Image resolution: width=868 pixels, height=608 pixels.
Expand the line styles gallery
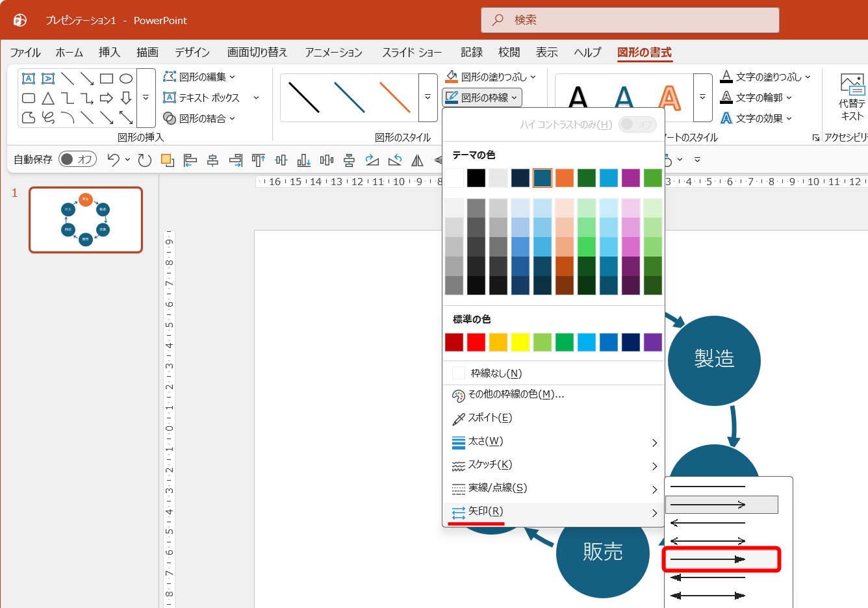coord(428,97)
